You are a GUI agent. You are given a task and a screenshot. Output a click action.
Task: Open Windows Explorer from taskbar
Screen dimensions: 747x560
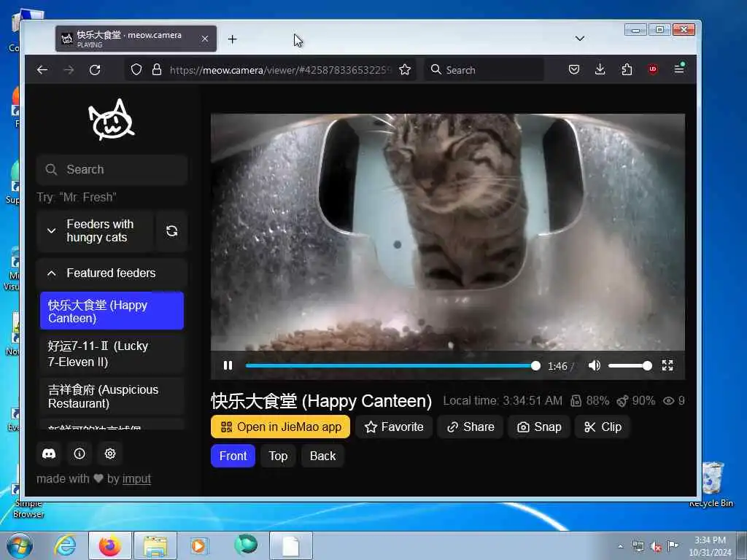point(155,545)
